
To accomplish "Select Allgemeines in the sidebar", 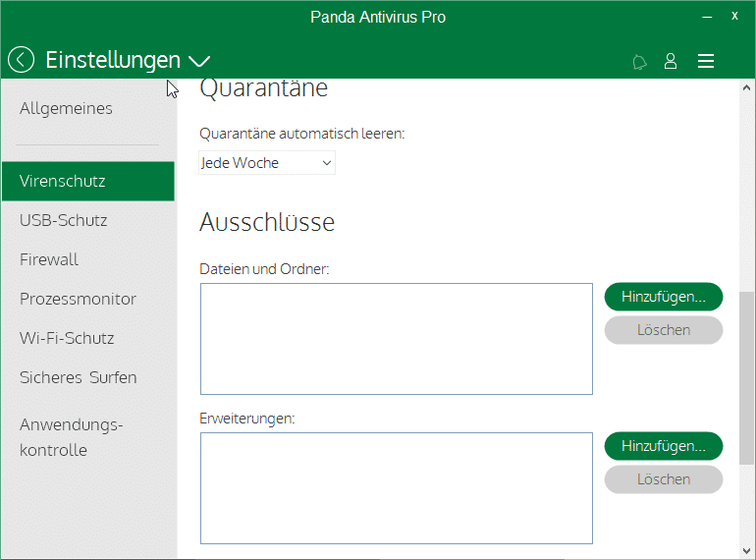I will [x=66, y=108].
